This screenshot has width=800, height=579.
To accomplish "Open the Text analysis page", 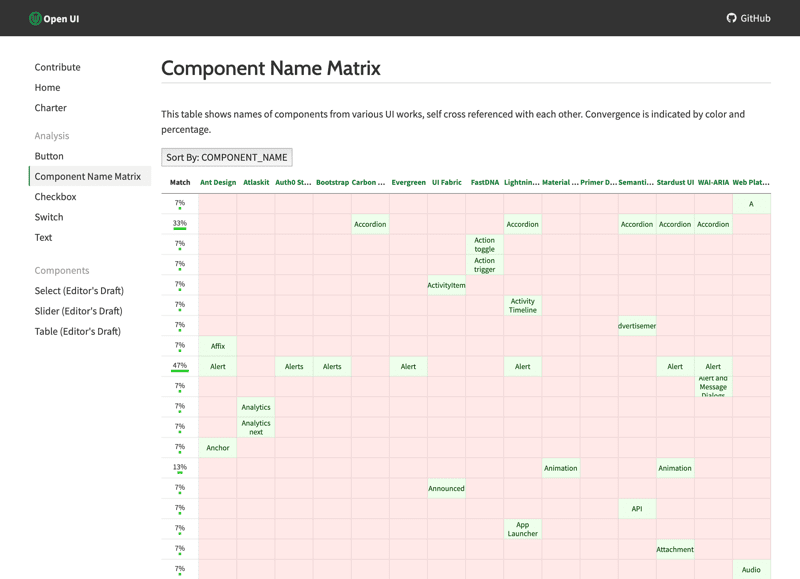I will pyautogui.click(x=43, y=237).
